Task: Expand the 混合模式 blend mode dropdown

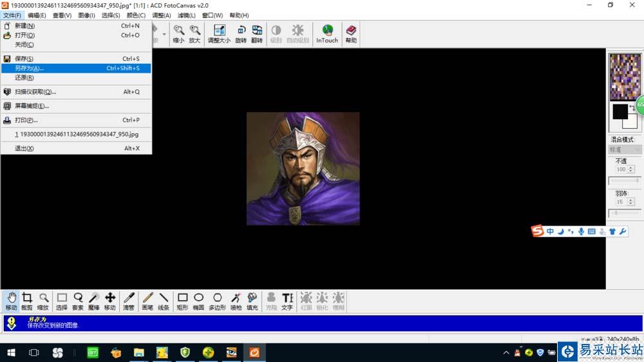Action: 624,149
